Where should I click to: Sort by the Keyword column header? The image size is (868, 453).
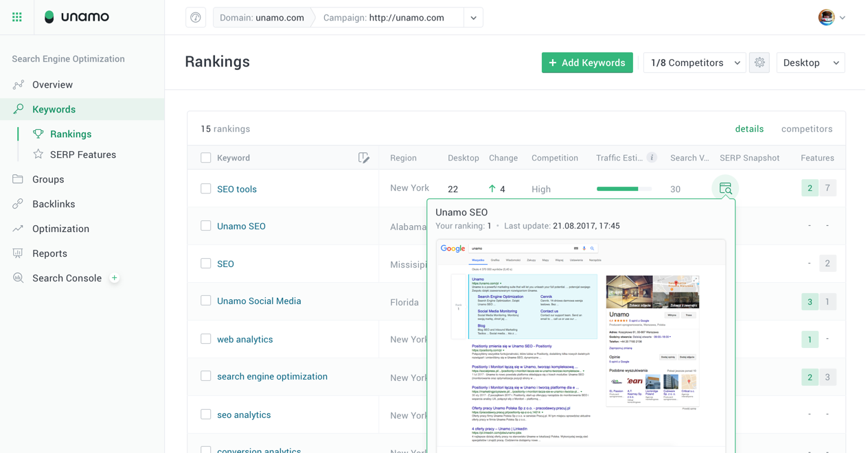coord(233,158)
